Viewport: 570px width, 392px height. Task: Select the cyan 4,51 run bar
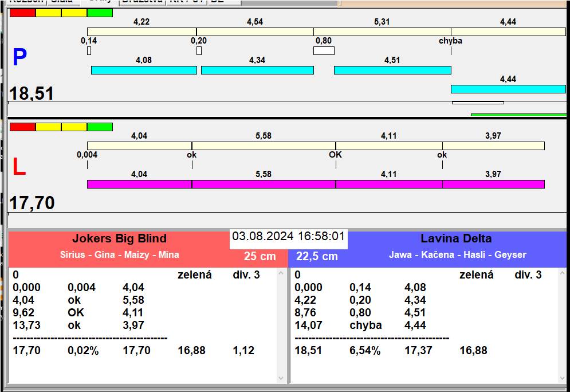[x=392, y=70]
